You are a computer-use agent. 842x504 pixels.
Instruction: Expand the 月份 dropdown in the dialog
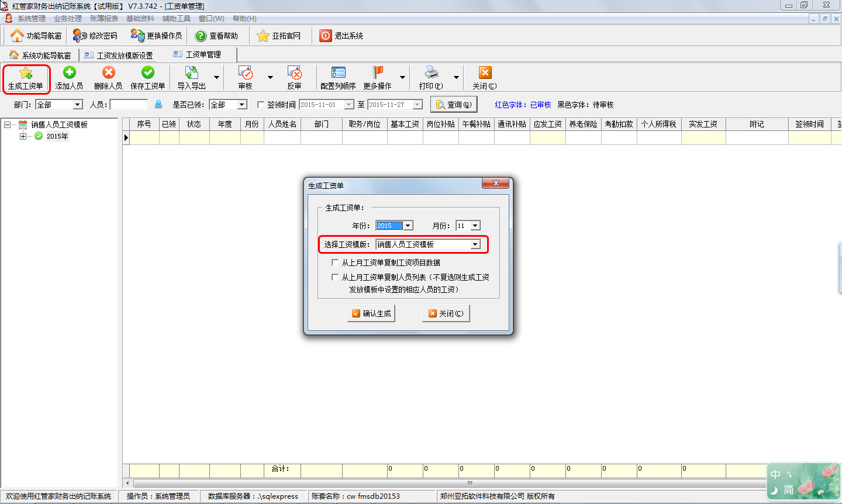point(475,226)
